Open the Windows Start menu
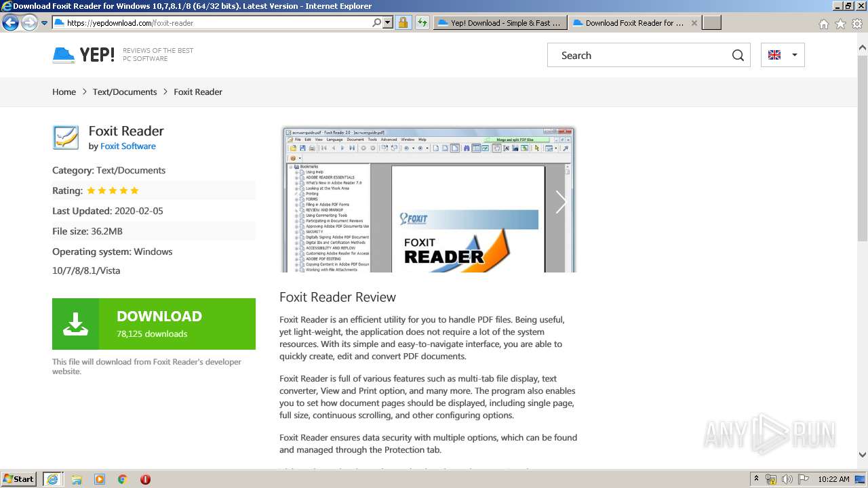Viewport: 868px width, 488px height. [x=19, y=479]
